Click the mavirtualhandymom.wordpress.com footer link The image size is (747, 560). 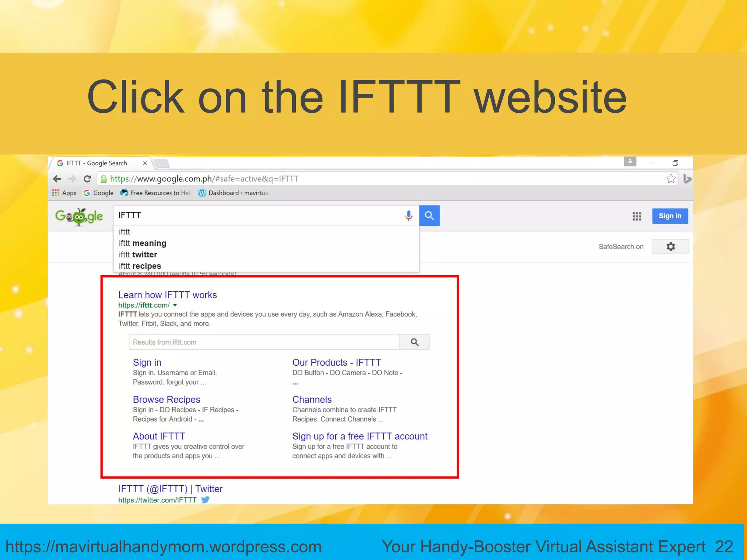(164, 547)
